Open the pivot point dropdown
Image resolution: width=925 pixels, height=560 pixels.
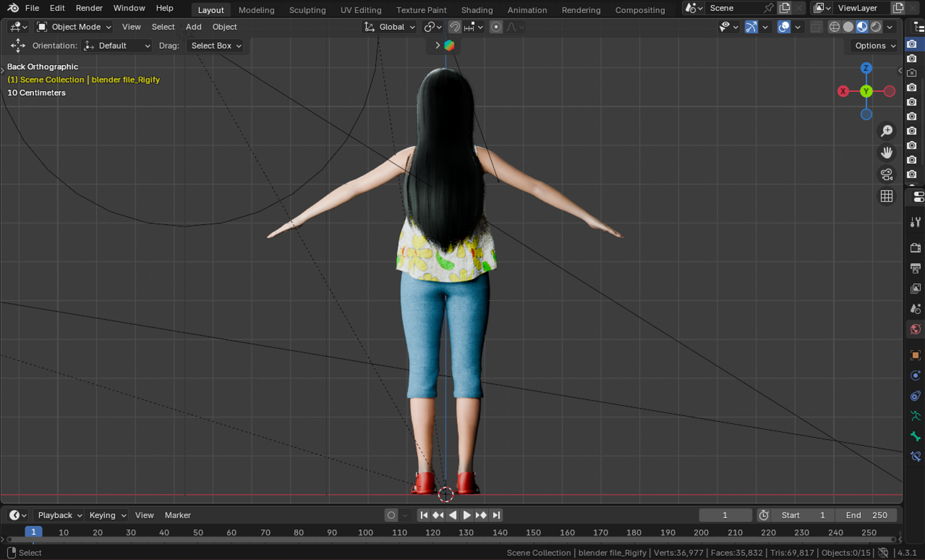[434, 27]
